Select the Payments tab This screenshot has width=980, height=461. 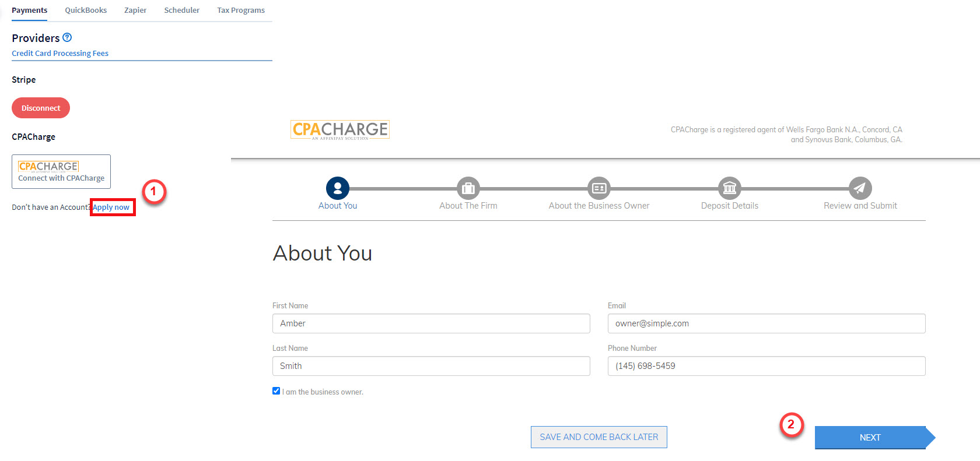30,10
